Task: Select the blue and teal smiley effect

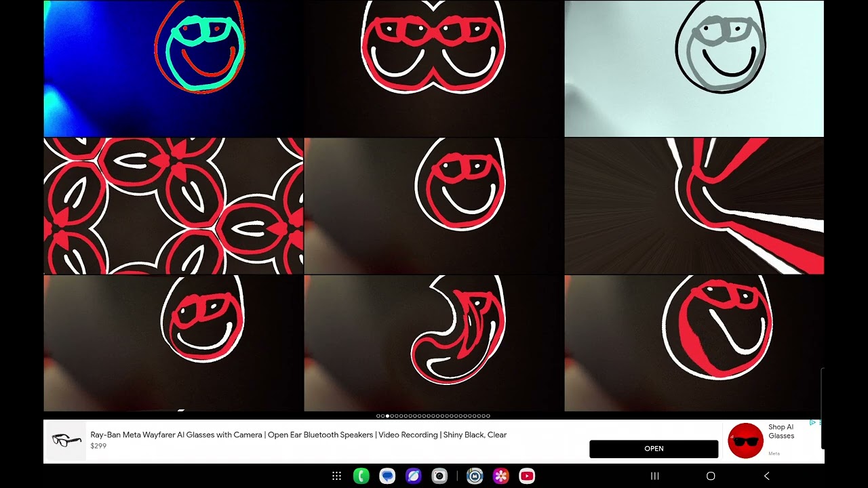Action: pos(174,68)
